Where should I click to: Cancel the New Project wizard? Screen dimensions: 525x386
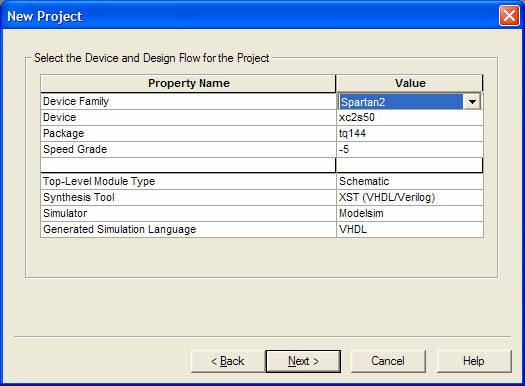[x=388, y=361]
